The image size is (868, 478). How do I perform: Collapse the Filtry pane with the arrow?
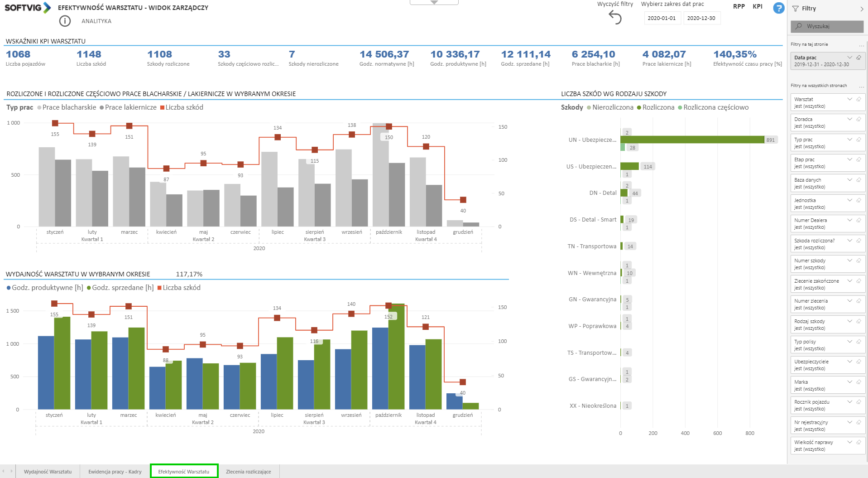tap(861, 9)
